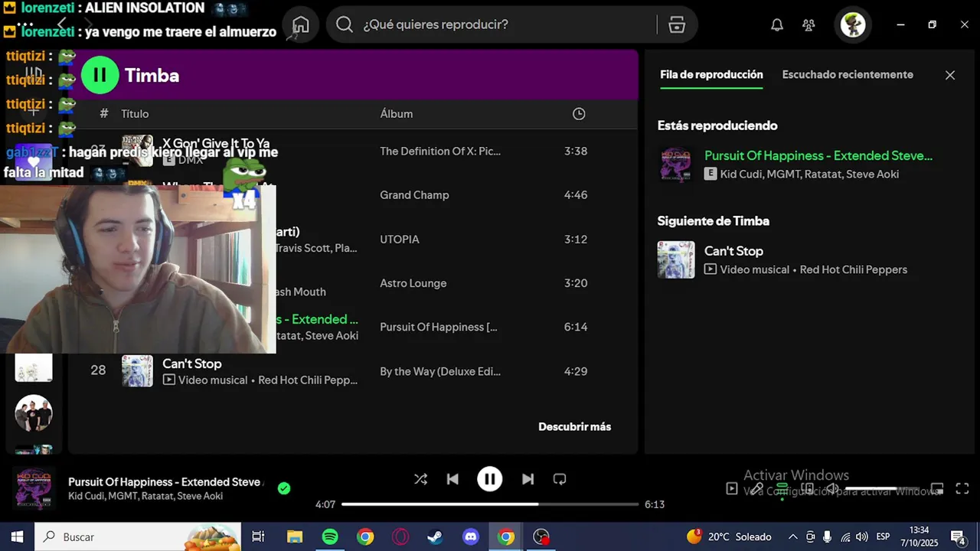
Task: Close the play queue panel
Action: pos(950,75)
